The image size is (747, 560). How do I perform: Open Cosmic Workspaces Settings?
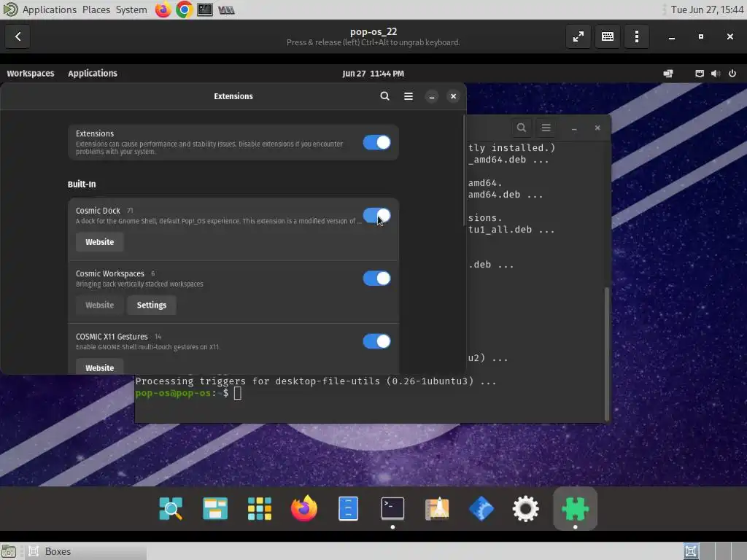(x=152, y=305)
